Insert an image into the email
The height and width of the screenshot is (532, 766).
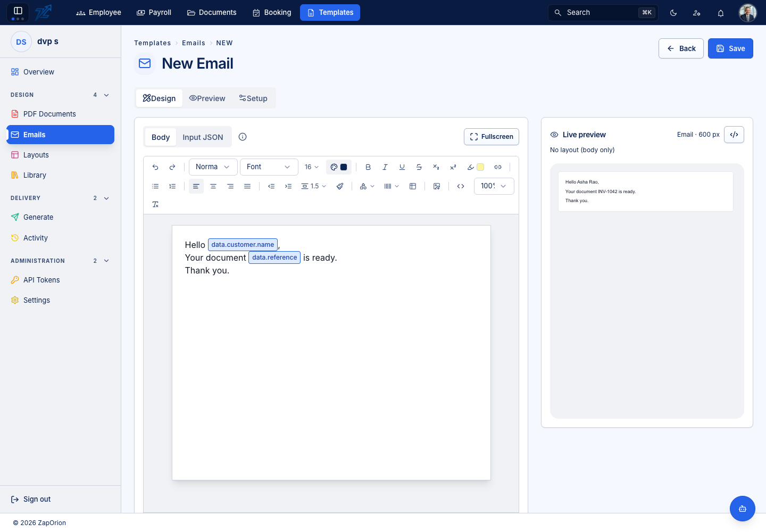[437, 186]
